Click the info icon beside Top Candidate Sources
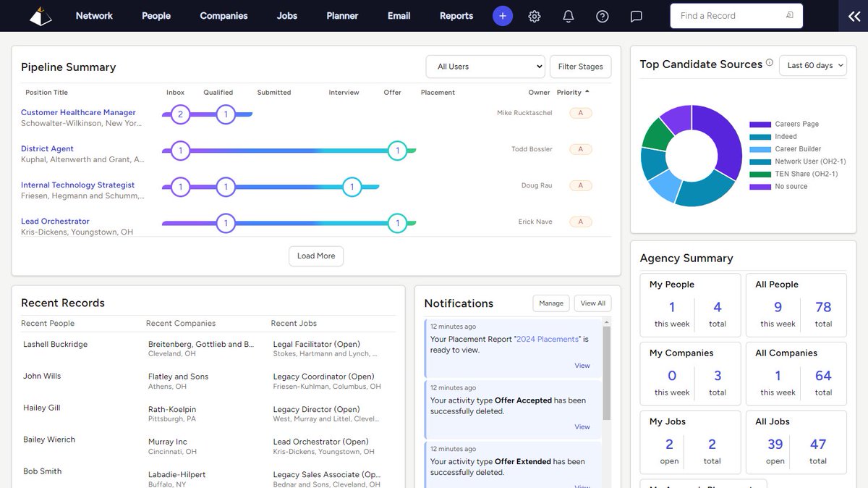The height and width of the screenshot is (488, 868). [768, 62]
